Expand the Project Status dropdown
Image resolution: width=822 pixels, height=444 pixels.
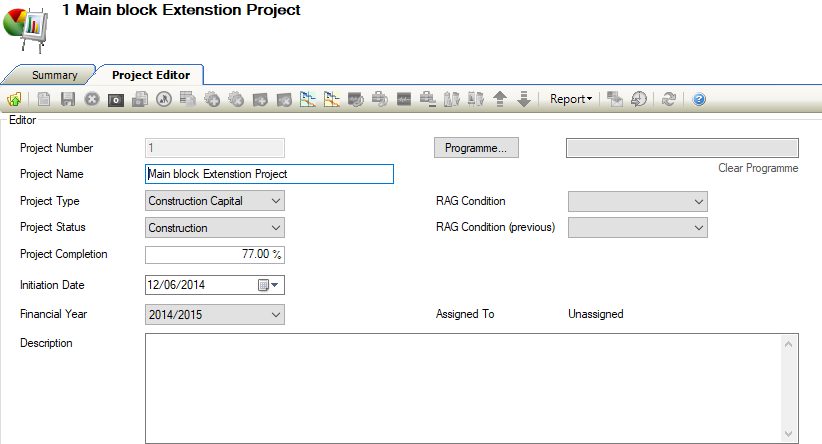(276, 228)
